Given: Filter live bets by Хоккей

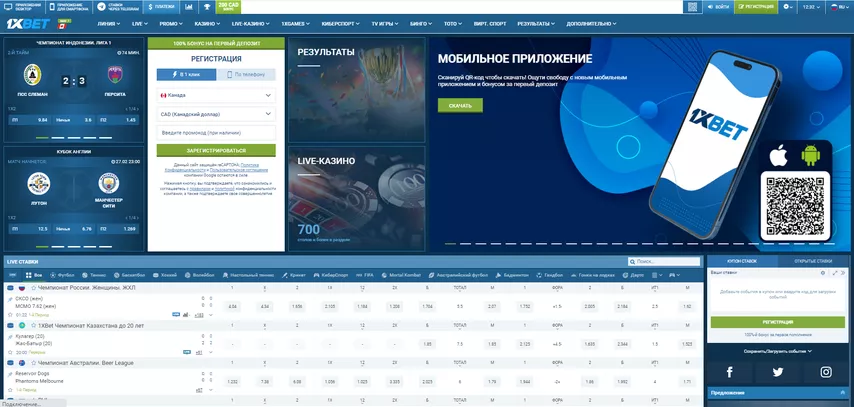Looking at the screenshot, I should [164, 275].
